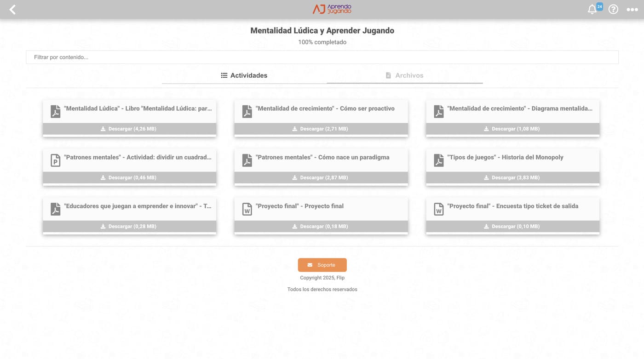The width and height of the screenshot is (644, 359).
Task: Click Word icon of Proyecto final card
Action: pyautogui.click(x=247, y=209)
